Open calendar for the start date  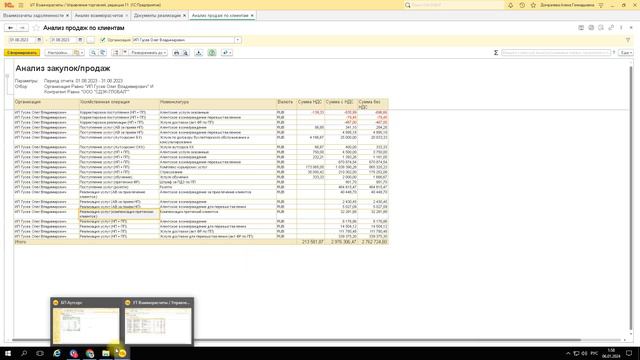(39, 40)
